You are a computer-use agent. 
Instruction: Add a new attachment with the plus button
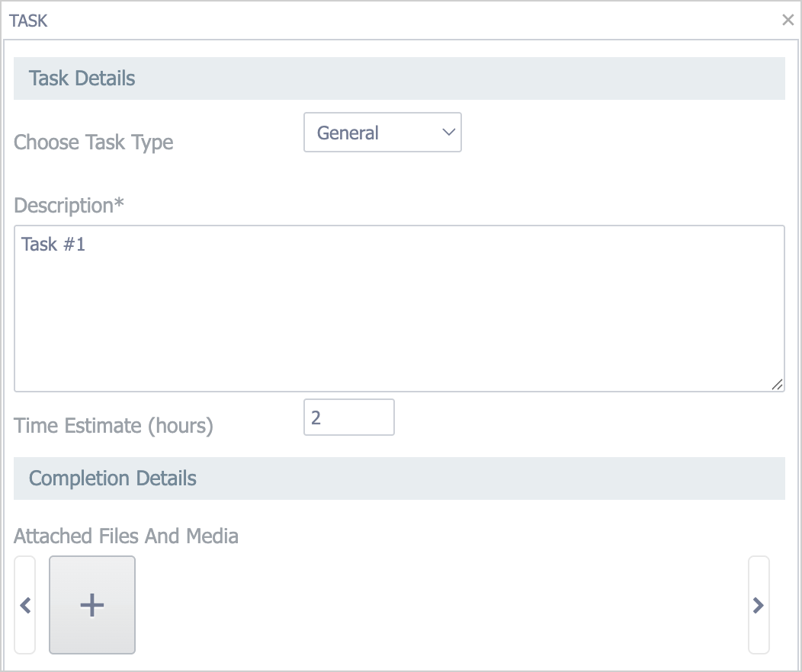pos(92,605)
